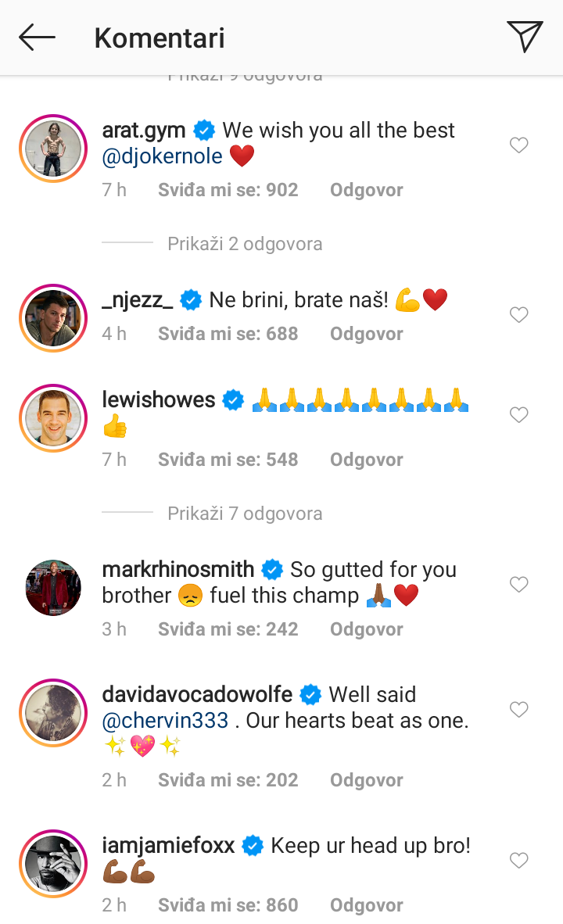Heart the davidavocadowolfe comment
563x924 pixels.
pos(518,710)
